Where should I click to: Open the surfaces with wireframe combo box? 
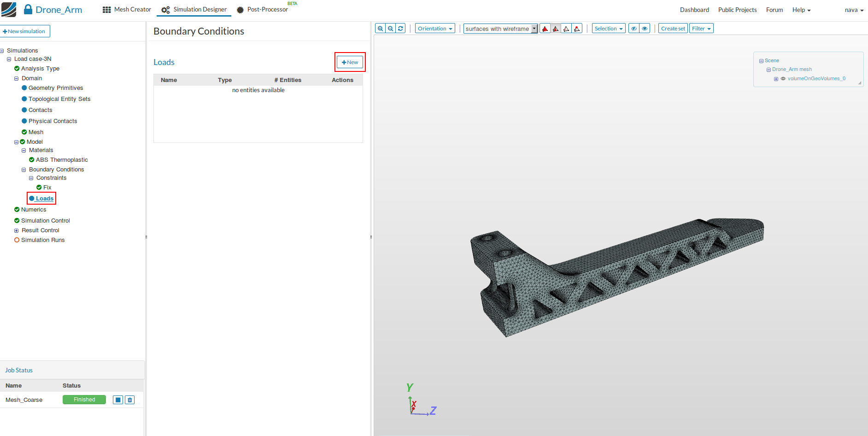pos(500,29)
